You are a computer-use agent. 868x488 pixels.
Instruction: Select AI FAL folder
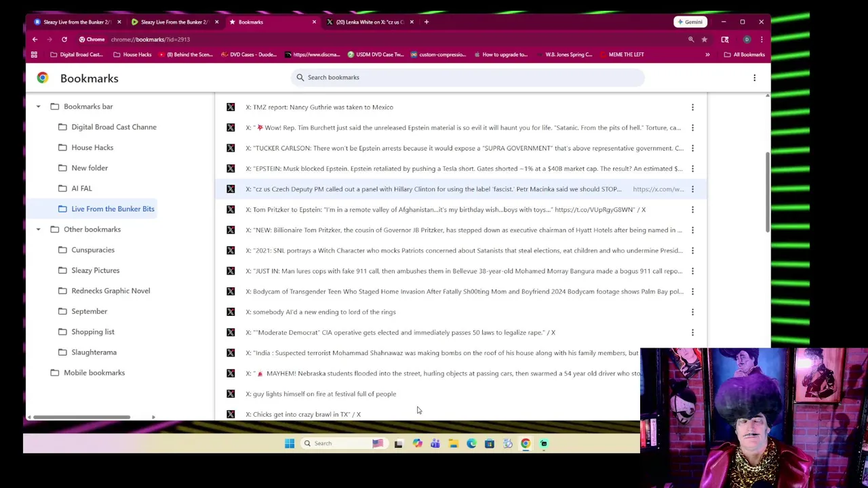[75, 188]
